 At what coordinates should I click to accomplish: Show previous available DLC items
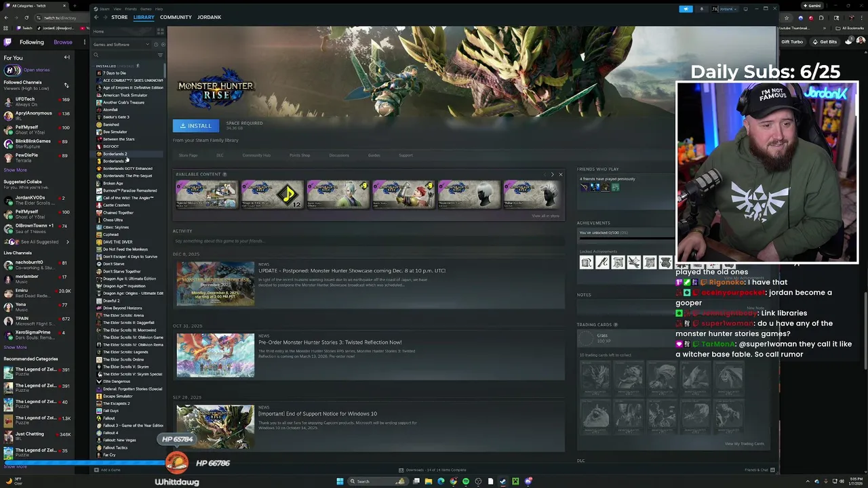544,174
